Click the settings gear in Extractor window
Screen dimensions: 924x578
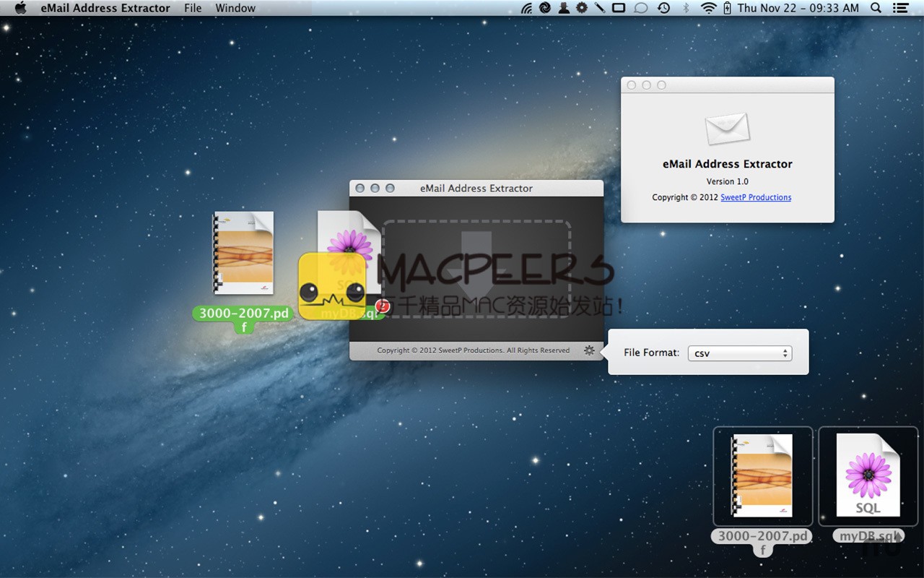coord(589,350)
